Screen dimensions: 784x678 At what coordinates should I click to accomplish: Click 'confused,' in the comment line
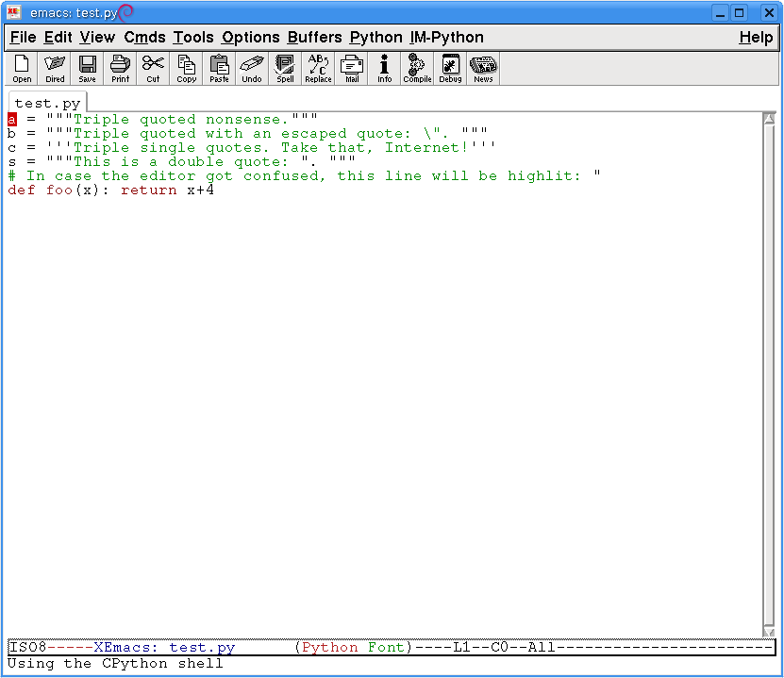[x=285, y=176]
